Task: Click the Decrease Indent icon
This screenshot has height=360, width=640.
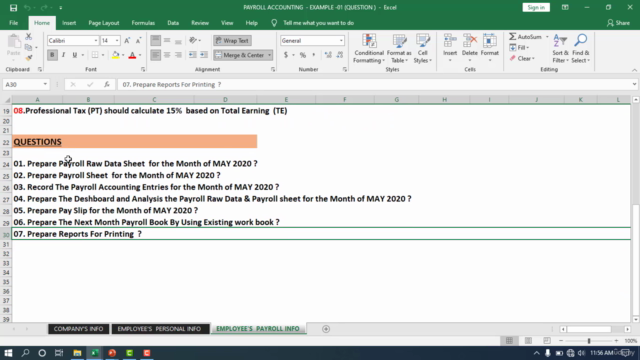Action: (192, 55)
